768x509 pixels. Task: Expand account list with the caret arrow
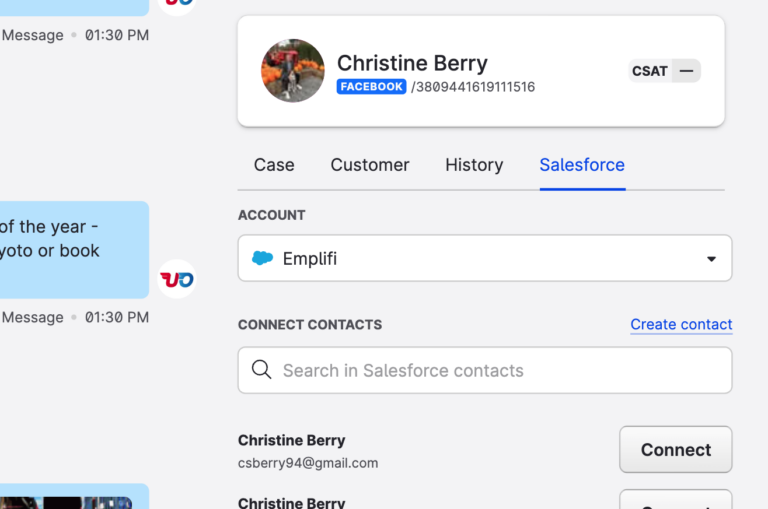[x=711, y=259]
